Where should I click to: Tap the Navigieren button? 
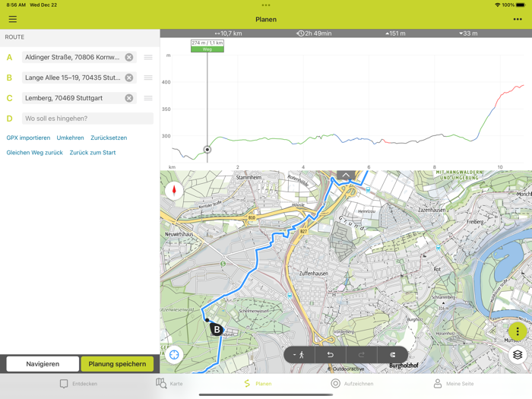[43, 364]
